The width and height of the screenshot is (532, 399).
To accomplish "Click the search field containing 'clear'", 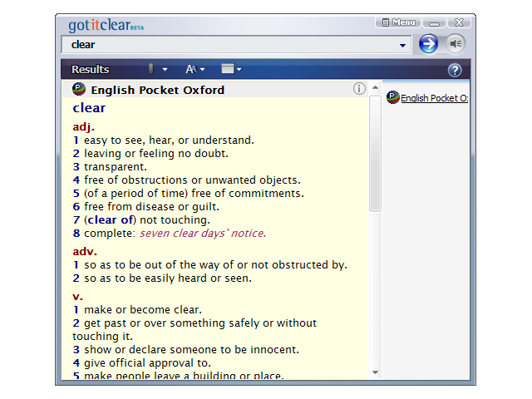I will pos(236,44).
